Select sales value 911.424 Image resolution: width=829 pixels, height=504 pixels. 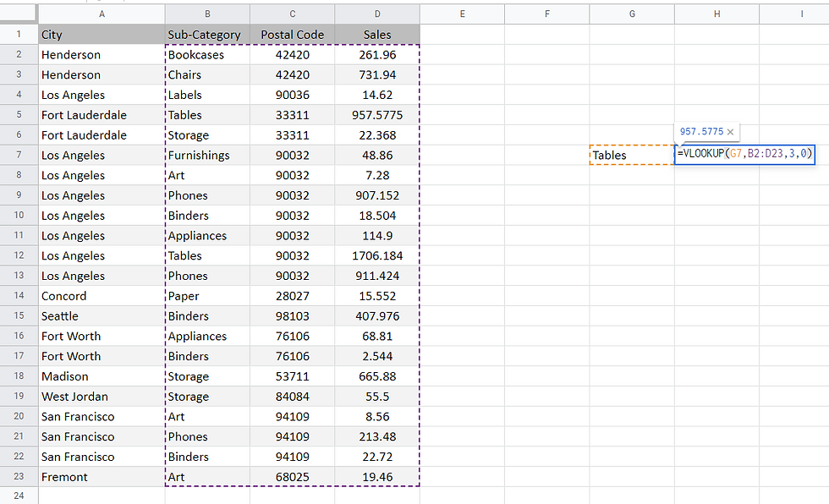(377, 276)
